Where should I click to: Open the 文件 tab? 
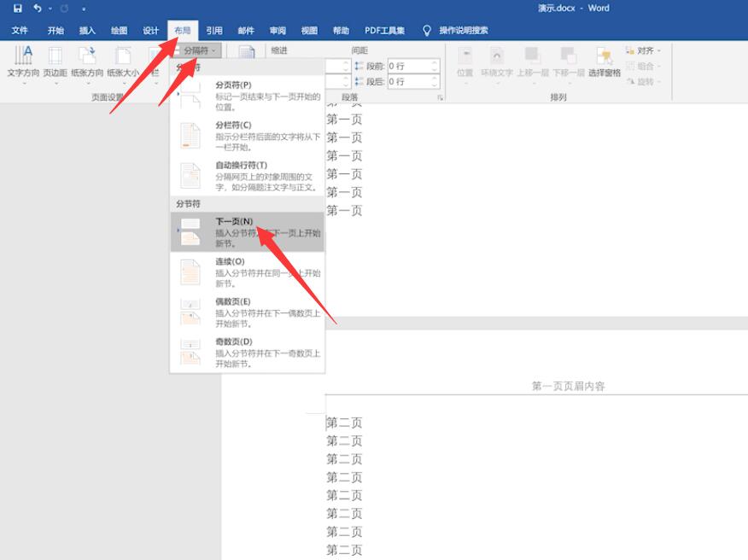(20, 31)
